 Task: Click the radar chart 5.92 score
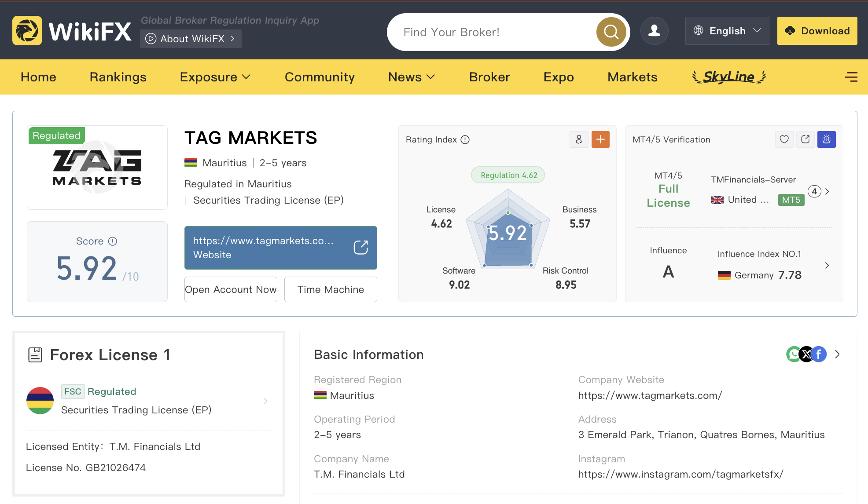(508, 233)
